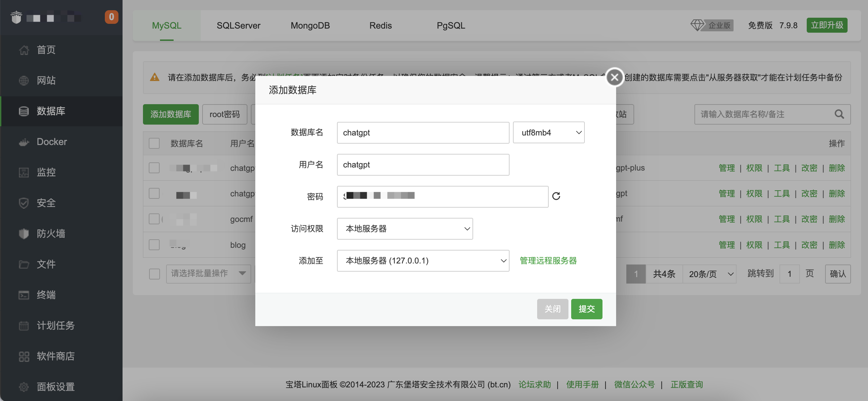Toggle the select-all checkbox in table header
Viewport: 868px width, 401px height.
tap(154, 143)
